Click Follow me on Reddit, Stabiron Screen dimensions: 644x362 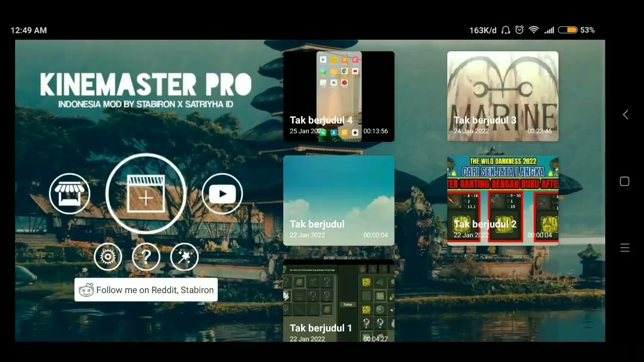pos(146,290)
